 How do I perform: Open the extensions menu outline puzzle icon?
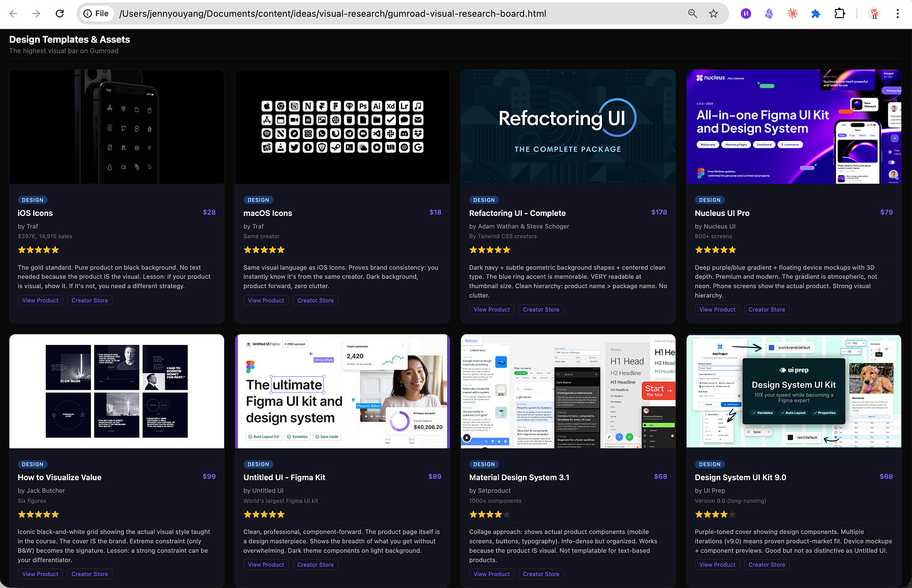tap(840, 13)
